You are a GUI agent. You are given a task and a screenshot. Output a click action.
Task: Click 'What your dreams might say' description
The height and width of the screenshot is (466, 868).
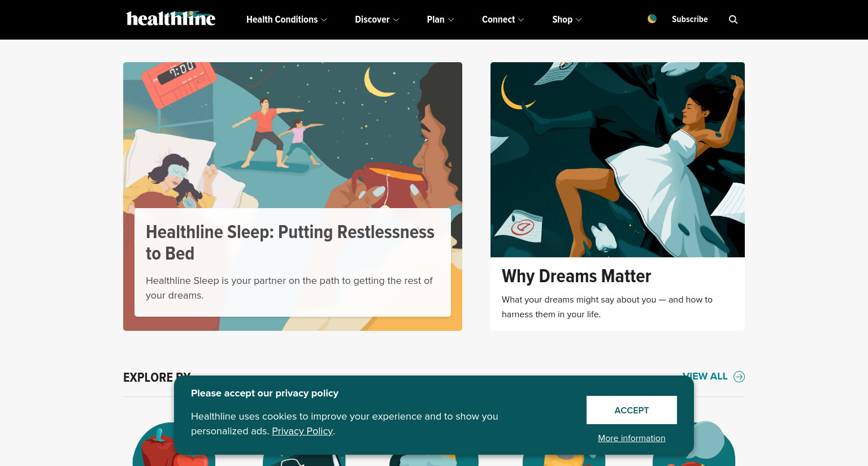coord(607,307)
